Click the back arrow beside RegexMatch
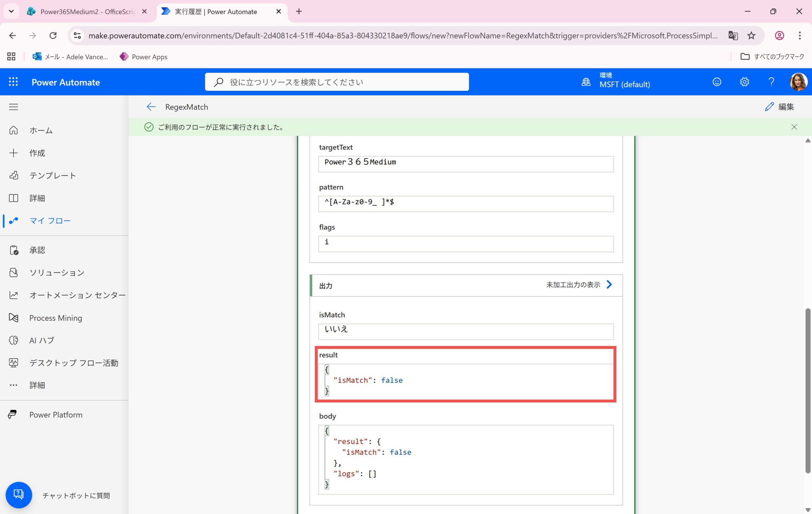Viewport: 812px width, 514px height. click(151, 107)
